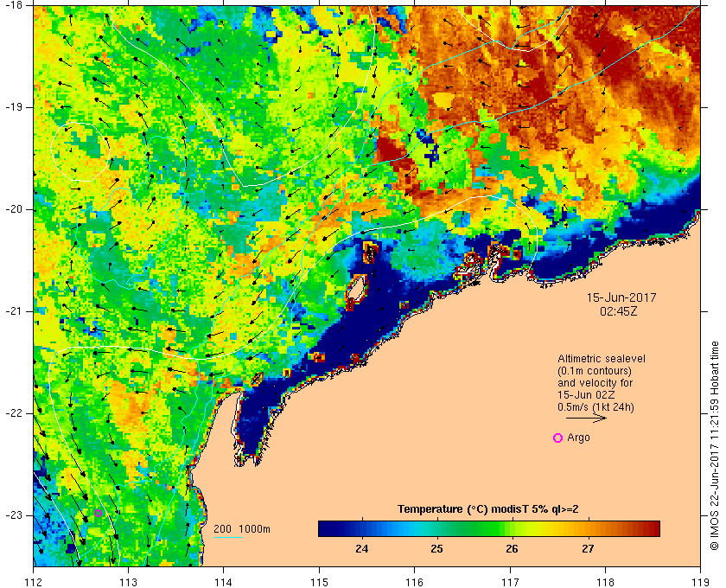The image size is (726, 588).
Task: Click the '15-Jun-2017' date label
Action: (621, 297)
